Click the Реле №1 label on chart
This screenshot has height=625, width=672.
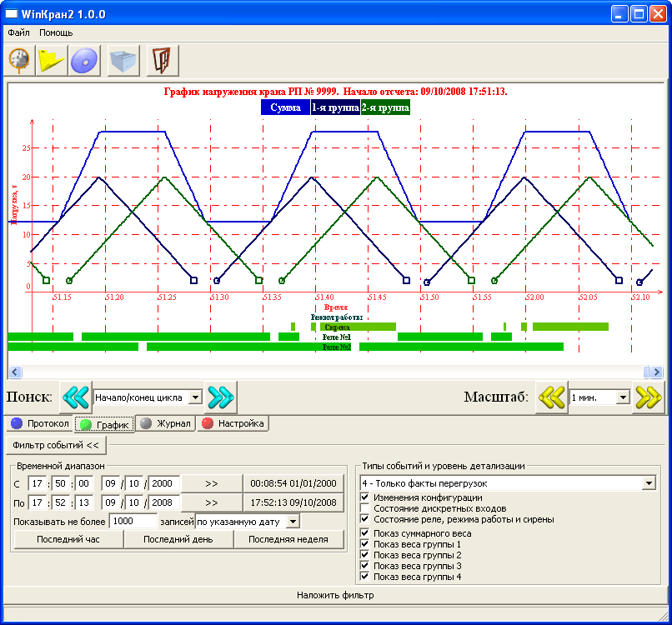(337, 337)
